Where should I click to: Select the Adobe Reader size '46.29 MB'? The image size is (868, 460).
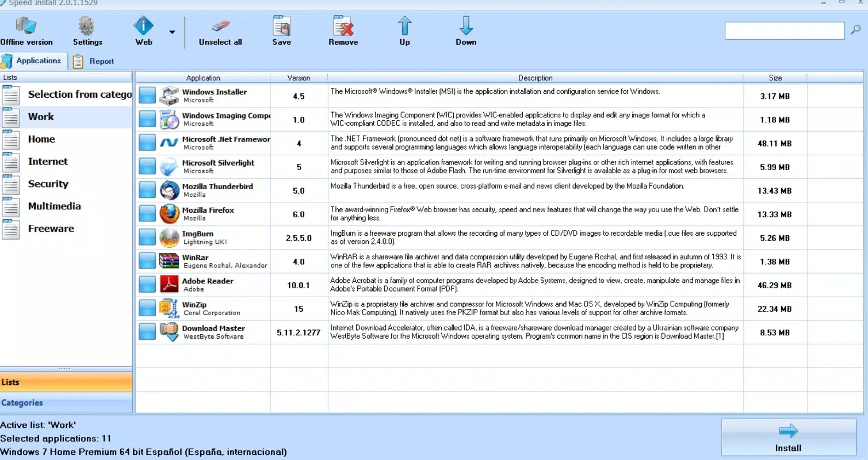[775, 285]
